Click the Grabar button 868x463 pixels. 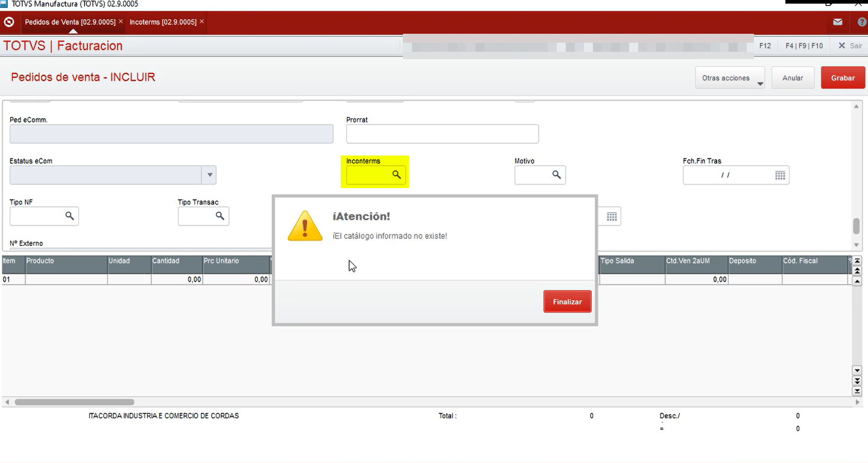point(843,78)
